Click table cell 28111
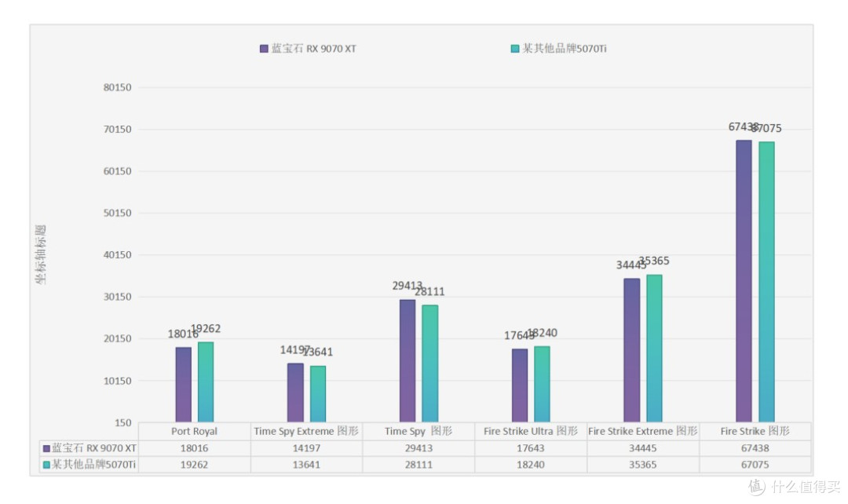The width and height of the screenshot is (848, 504). click(419, 465)
